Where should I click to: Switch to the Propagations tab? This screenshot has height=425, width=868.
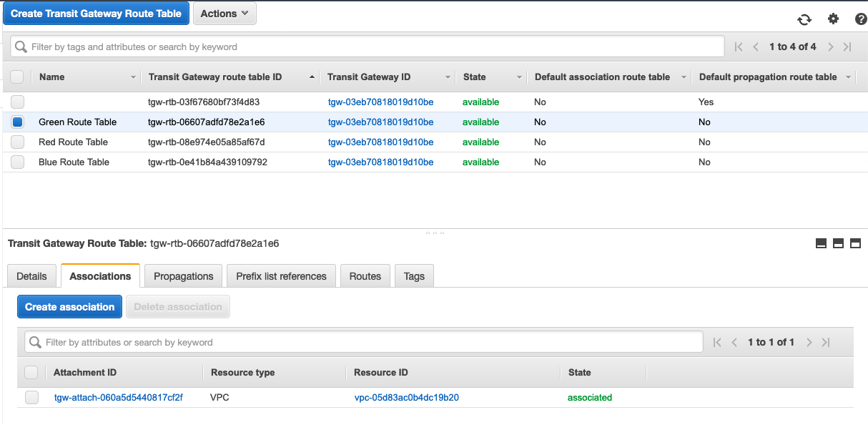click(x=183, y=276)
